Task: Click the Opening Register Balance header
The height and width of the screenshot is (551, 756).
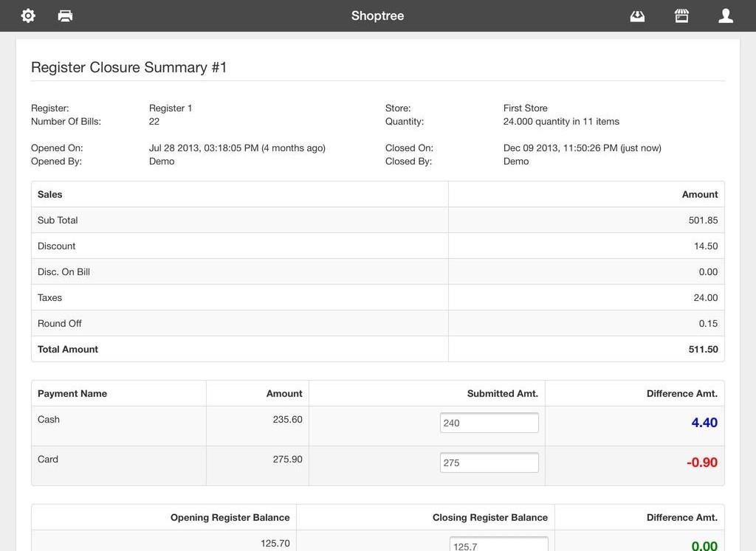Action: (x=230, y=517)
